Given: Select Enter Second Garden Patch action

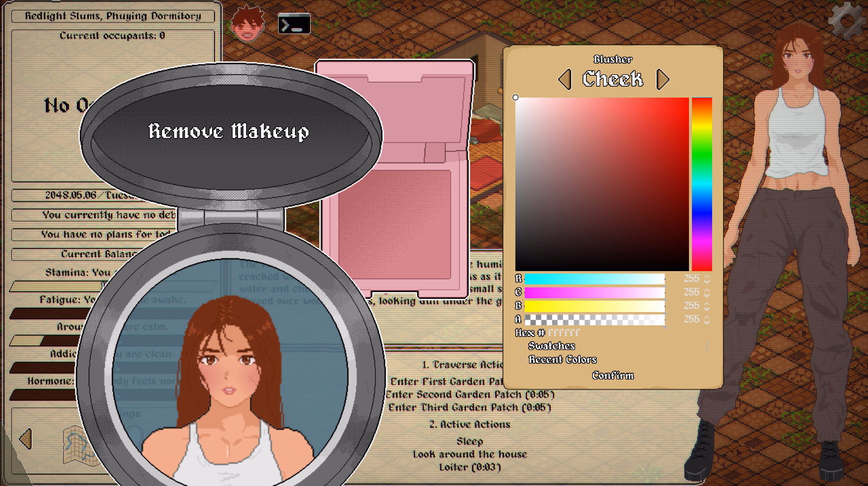Looking at the screenshot, I should (470, 394).
